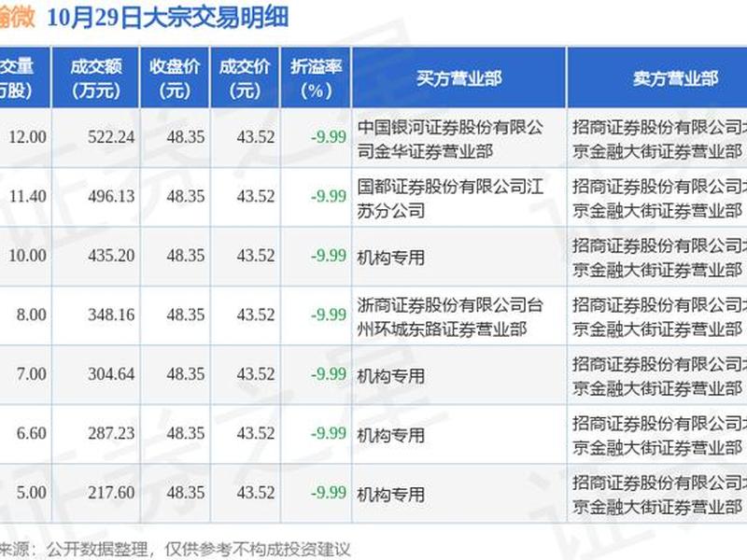
Task: Click the 折溢率(%) column header
Action: click(316, 78)
